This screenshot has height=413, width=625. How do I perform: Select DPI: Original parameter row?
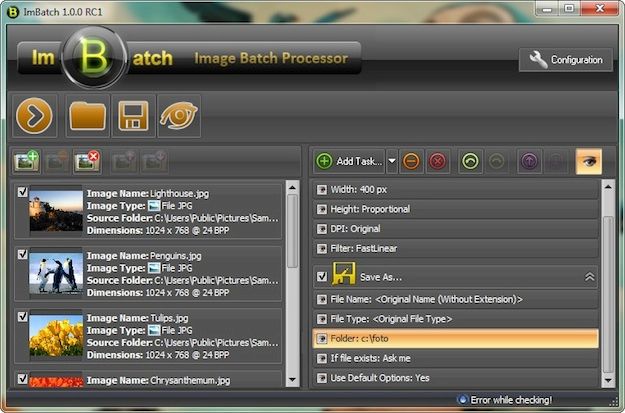tap(456, 229)
